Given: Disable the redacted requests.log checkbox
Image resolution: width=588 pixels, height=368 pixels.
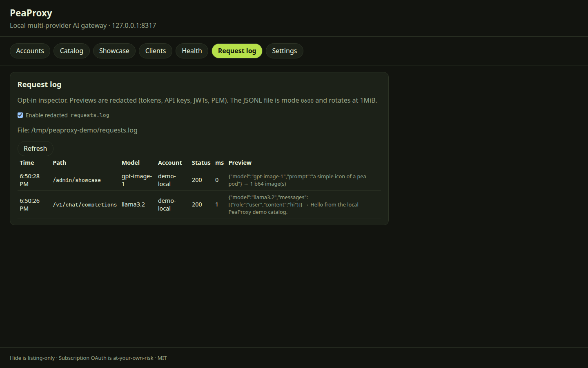Looking at the screenshot, I should point(20,115).
